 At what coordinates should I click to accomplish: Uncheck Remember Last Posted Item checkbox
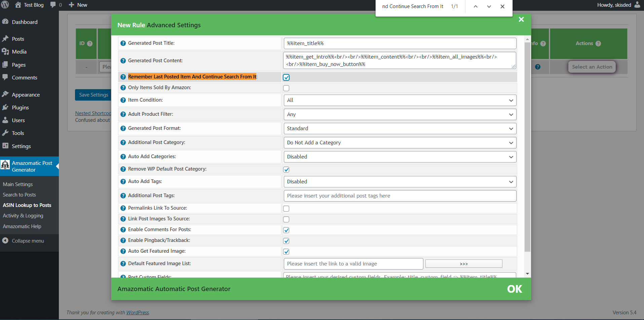[x=286, y=77]
